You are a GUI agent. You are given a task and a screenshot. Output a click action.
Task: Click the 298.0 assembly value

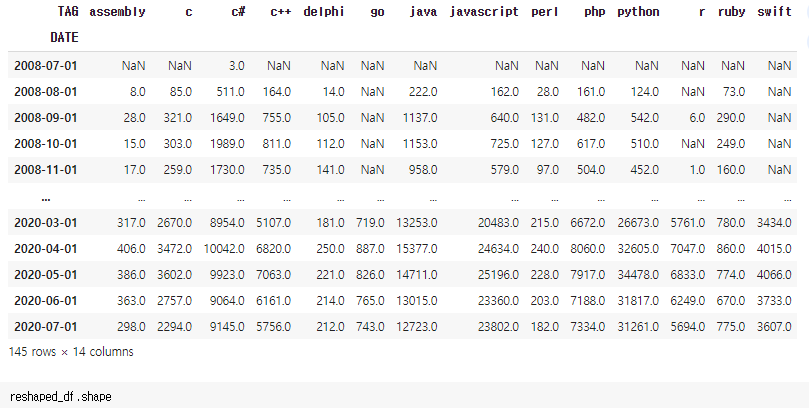131,327
